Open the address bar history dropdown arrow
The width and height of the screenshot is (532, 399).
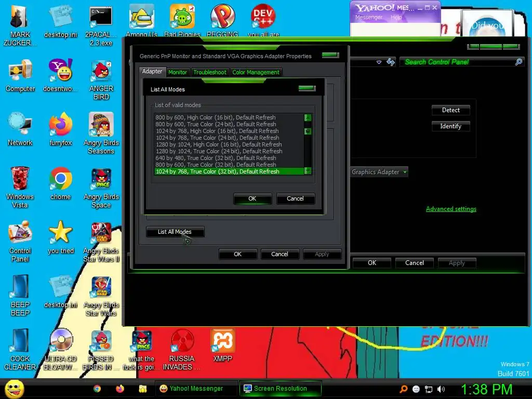click(379, 62)
